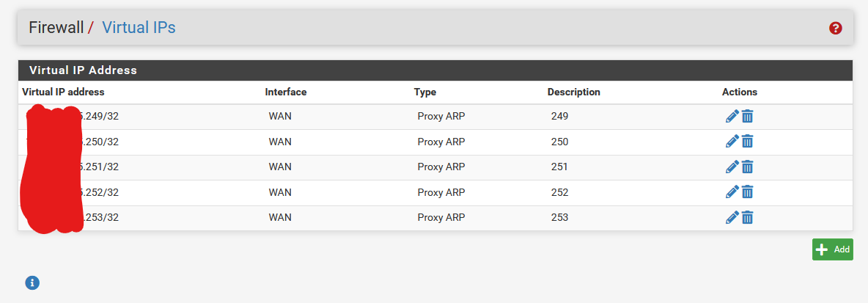Viewport: 868px width, 303px height.
Task: Select the Interface column header
Action: pos(286,92)
